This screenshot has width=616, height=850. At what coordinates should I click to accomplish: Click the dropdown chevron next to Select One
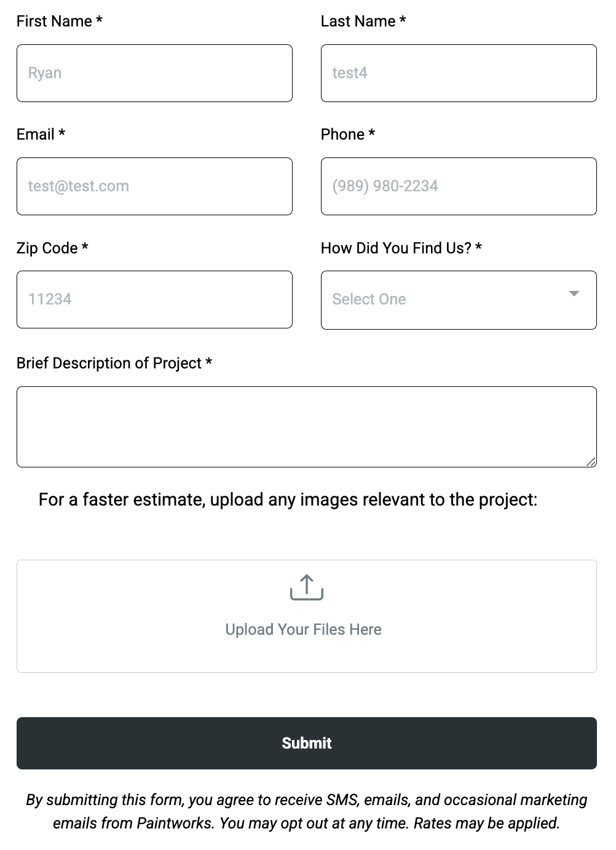coord(574,295)
